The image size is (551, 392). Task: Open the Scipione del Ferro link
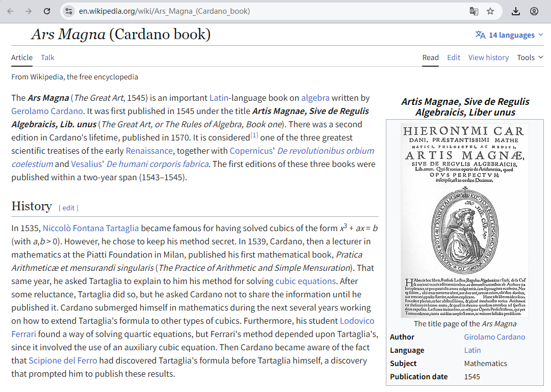63,361
